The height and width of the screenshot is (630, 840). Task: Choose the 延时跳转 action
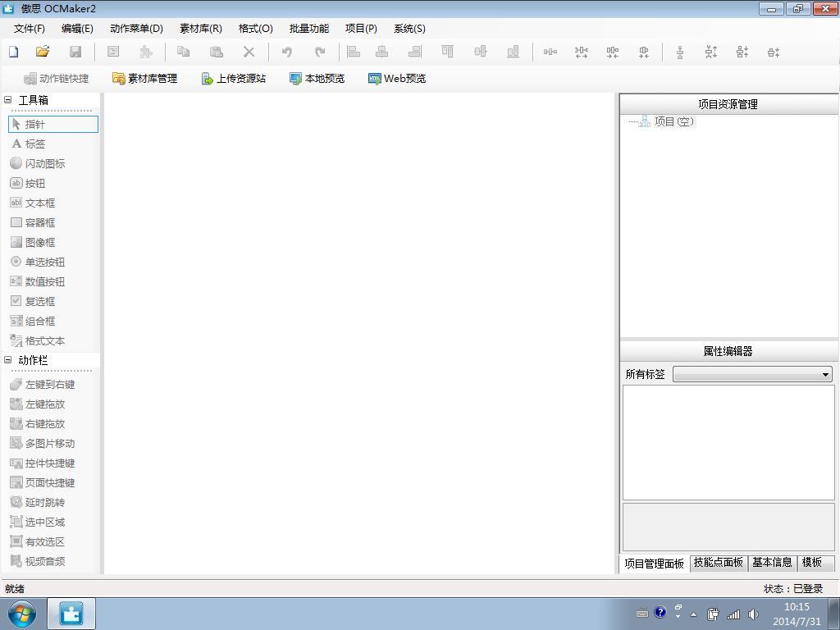(x=38, y=503)
